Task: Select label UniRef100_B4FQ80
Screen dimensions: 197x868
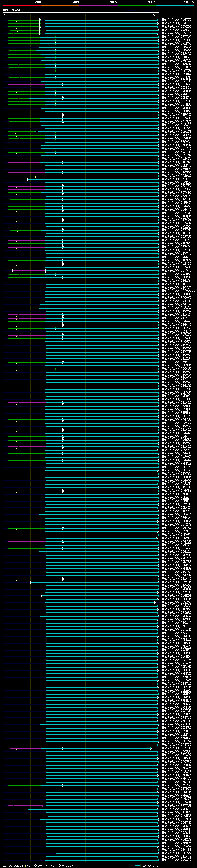Action: click(177, 216)
